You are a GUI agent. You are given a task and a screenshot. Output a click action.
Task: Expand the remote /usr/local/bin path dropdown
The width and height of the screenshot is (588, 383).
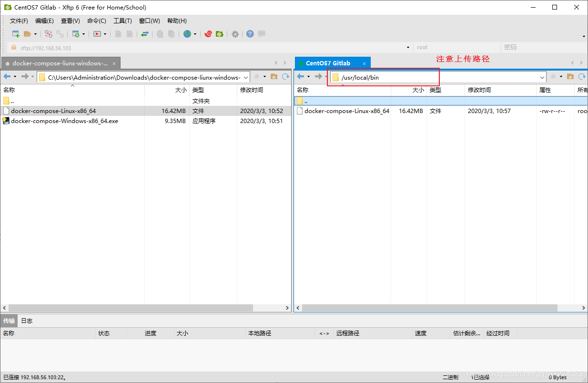click(x=542, y=77)
